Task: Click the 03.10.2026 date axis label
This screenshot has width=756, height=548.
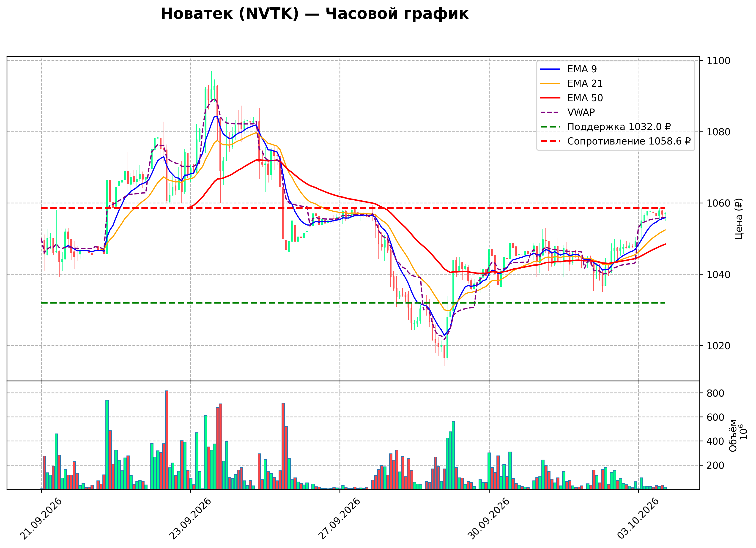Action: coord(638,519)
